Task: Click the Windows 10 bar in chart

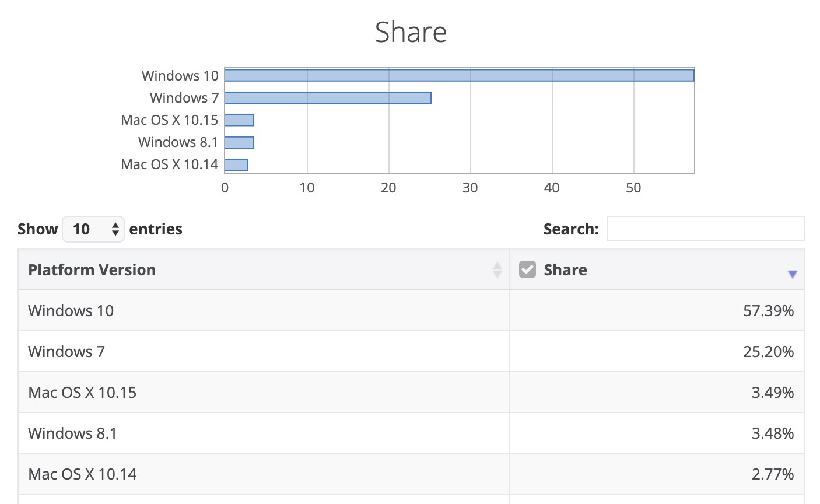Action: 459,76
